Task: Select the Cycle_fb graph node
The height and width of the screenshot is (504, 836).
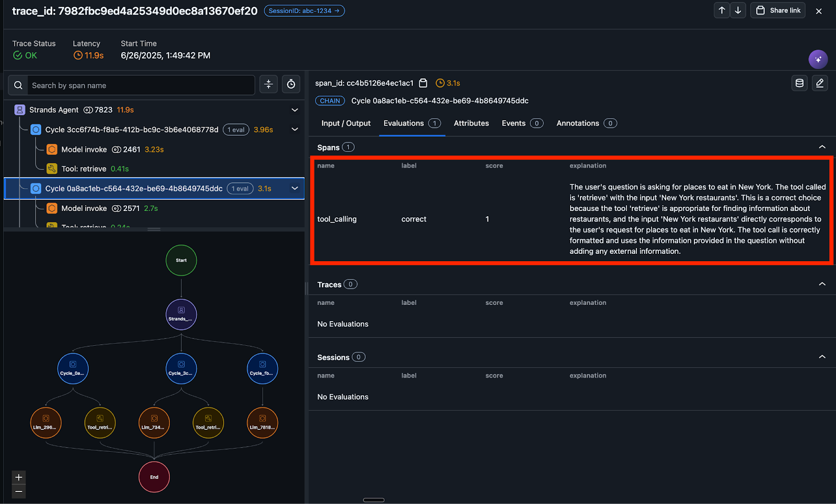Action: pyautogui.click(x=262, y=369)
